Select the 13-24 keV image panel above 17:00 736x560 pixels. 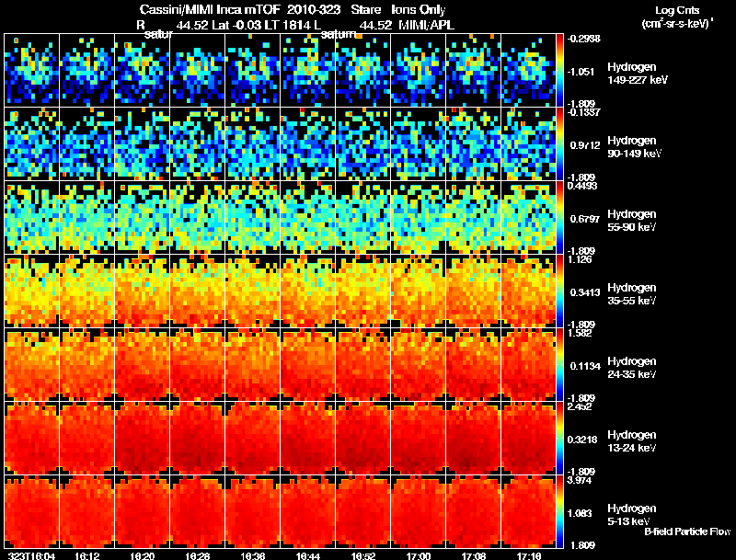tap(419, 439)
